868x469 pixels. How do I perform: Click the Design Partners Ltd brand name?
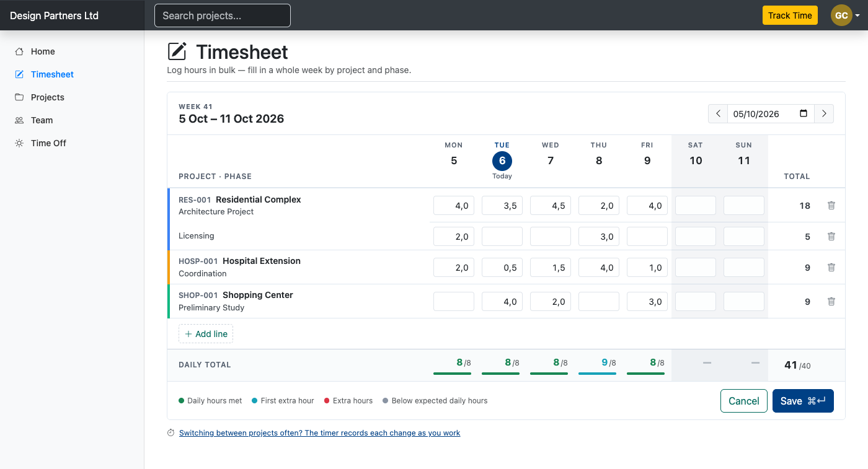pyautogui.click(x=55, y=15)
